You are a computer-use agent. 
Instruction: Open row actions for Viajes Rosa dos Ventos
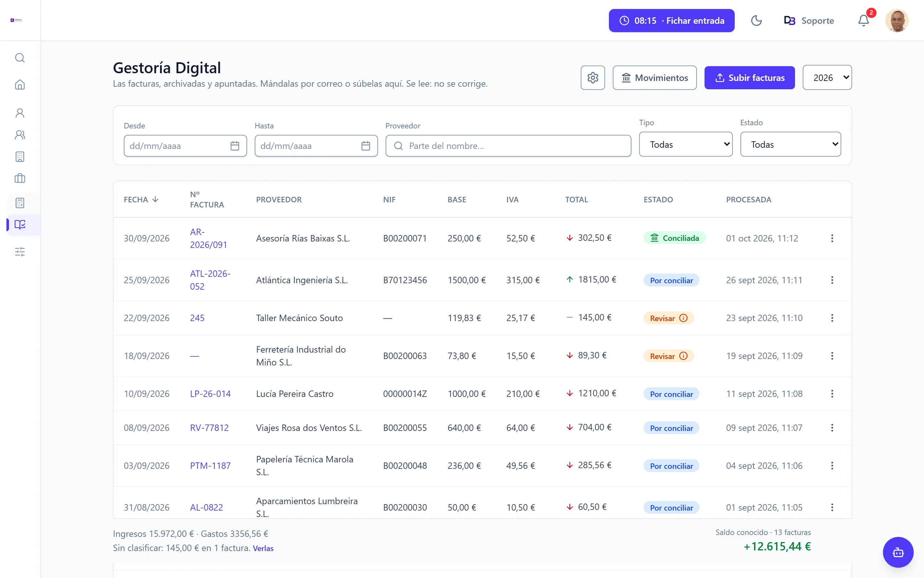pos(832,428)
